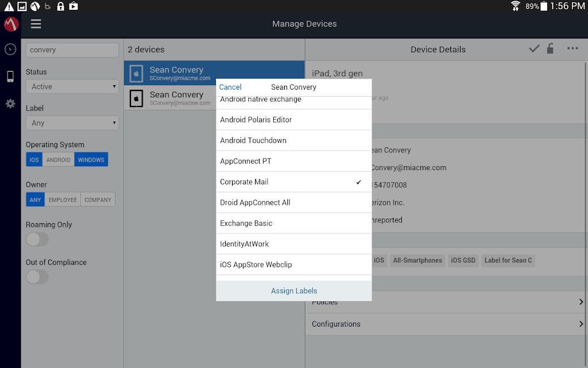Screen dimensions: 588x368
Task: Select the EMPLOYEE owner filter
Action: (63, 200)
